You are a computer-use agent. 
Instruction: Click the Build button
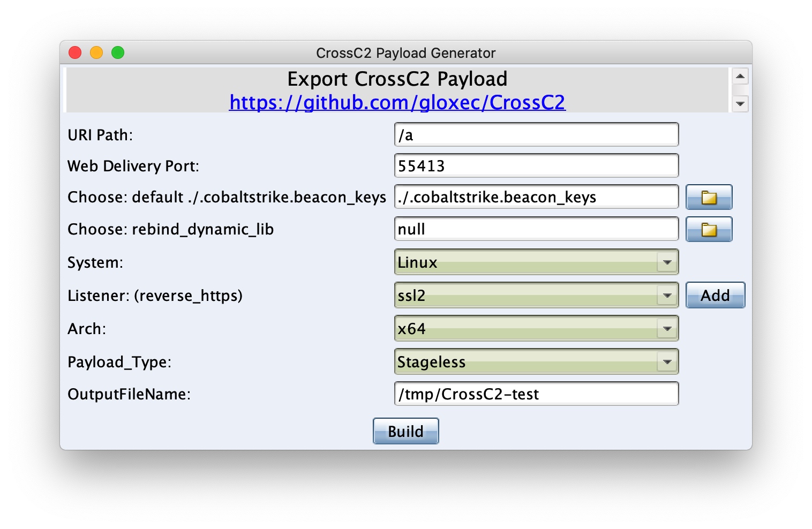[x=406, y=431]
